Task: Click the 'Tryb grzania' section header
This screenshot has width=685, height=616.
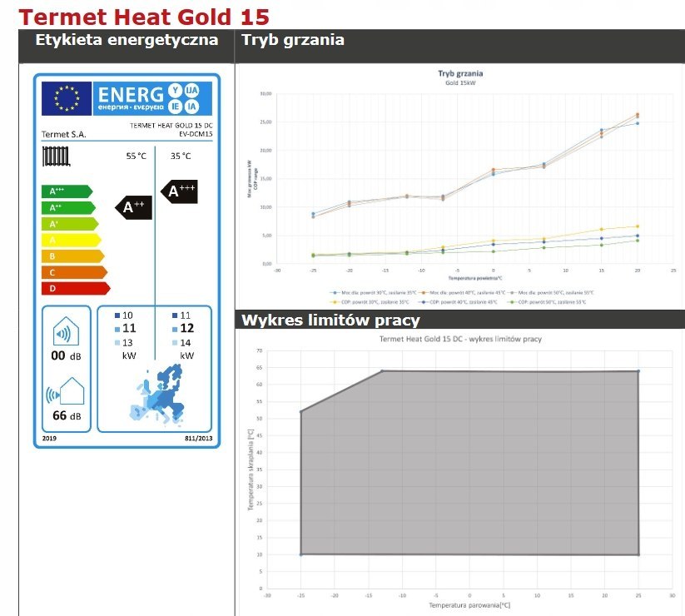Action: pyautogui.click(x=293, y=40)
